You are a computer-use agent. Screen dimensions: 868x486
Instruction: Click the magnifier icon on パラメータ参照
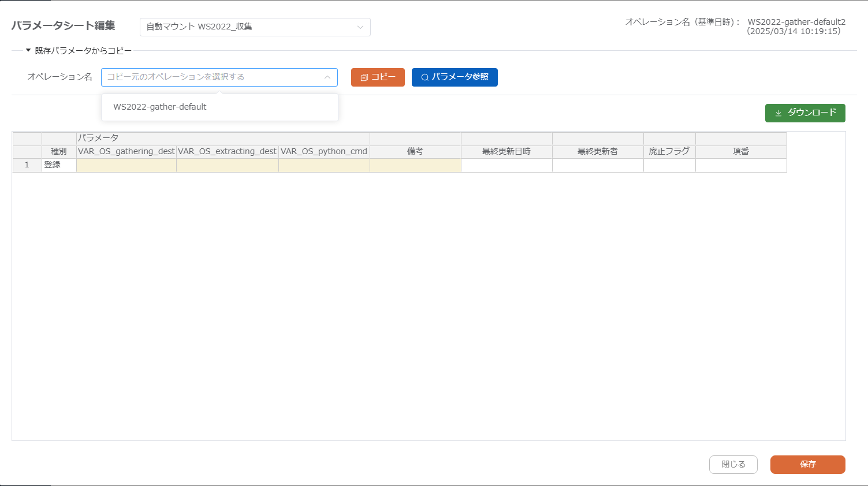[x=424, y=77]
